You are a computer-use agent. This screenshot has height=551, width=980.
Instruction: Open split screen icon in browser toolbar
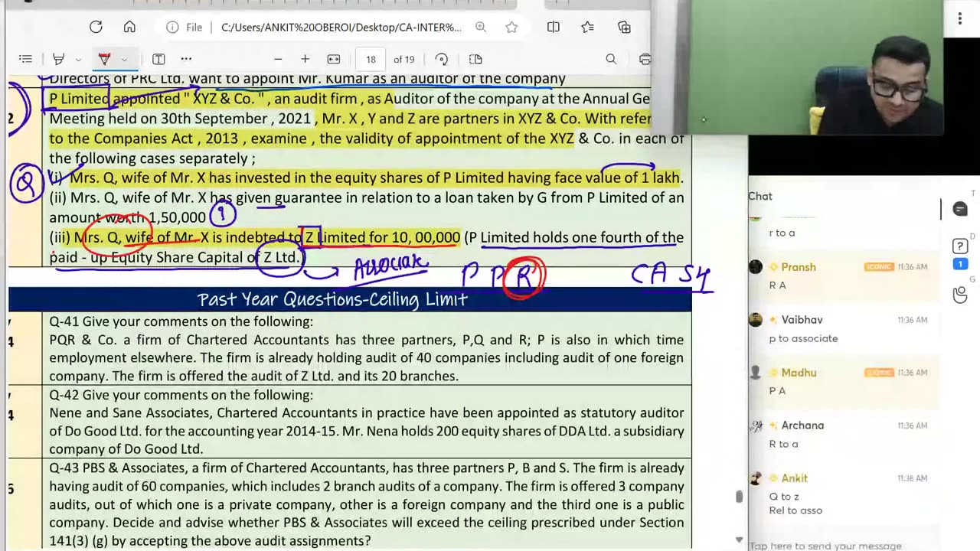click(554, 27)
